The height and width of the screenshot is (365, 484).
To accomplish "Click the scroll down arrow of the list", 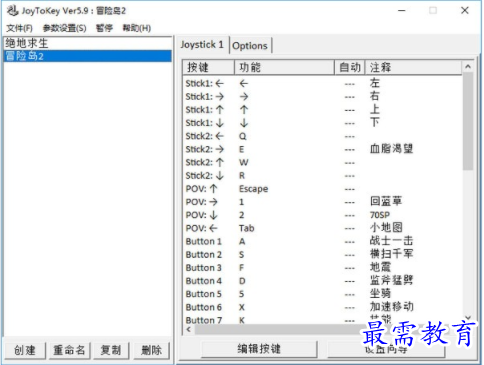I will pyautogui.click(x=468, y=317).
